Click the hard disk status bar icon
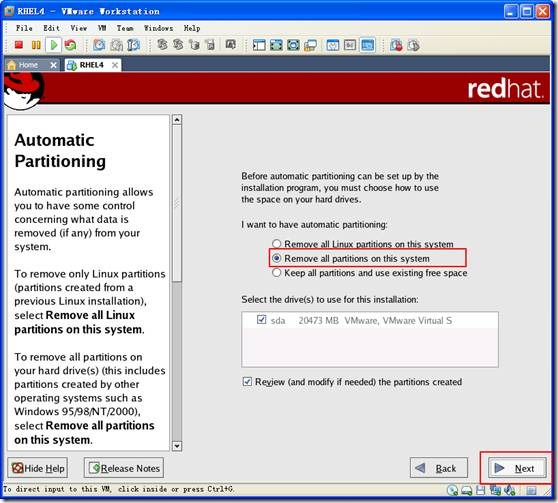The image size is (558, 503). [x=467, y=491]
